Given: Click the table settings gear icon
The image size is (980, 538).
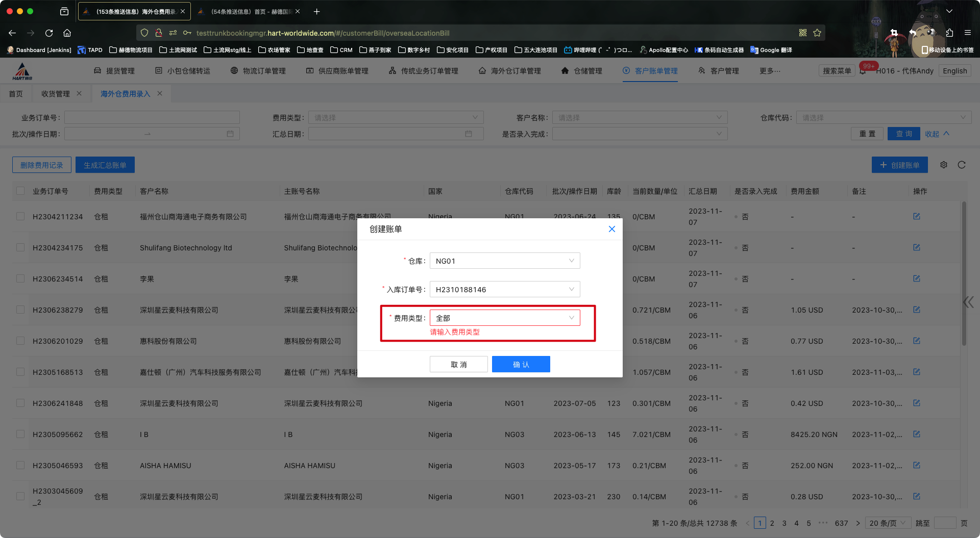Looking at the screenshot, I should pos(944,165).
